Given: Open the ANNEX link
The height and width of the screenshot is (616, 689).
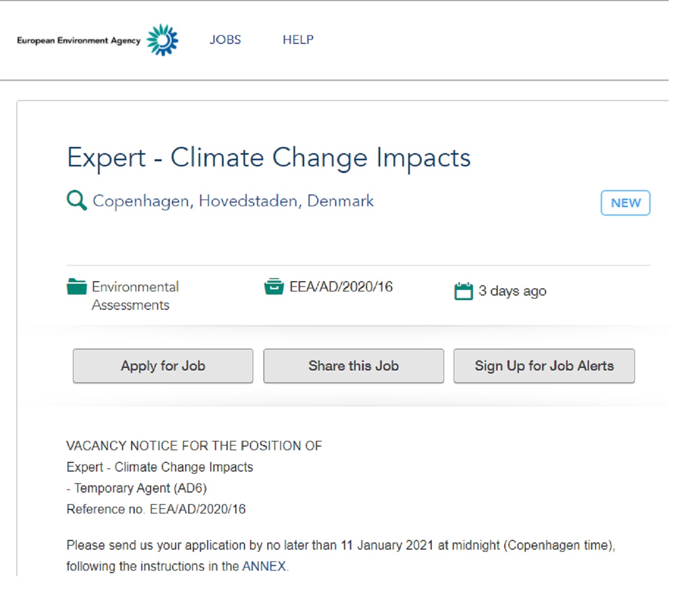Looking at the screenshot, I should [x=264, y=566].
